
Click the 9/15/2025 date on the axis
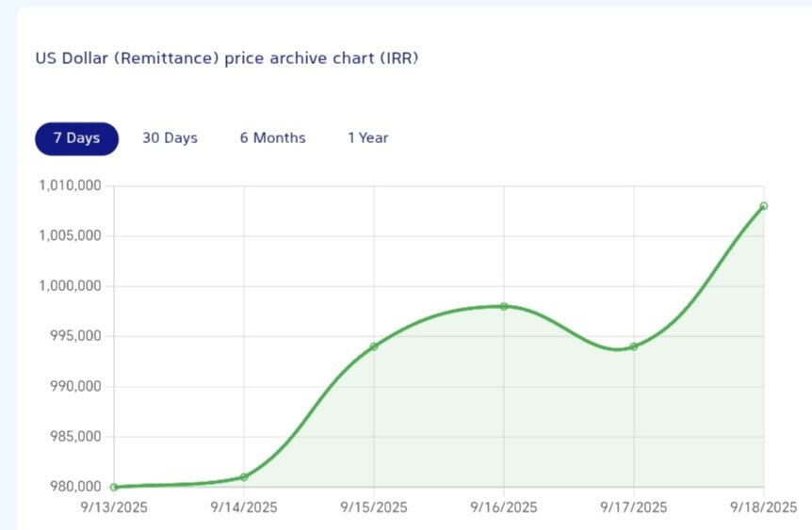tap(374, 507)
